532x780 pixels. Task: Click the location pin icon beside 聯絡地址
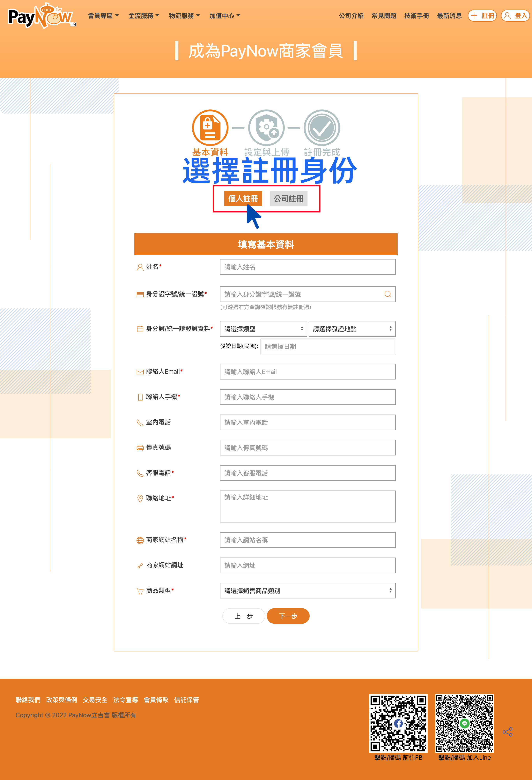coord(140,498)
